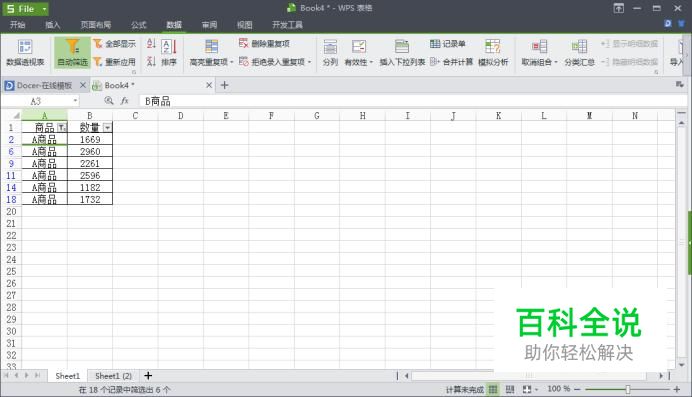Go to the first sheet navigation arrow
The width and height of the screenshot is (692, 397).
(6, 375)
